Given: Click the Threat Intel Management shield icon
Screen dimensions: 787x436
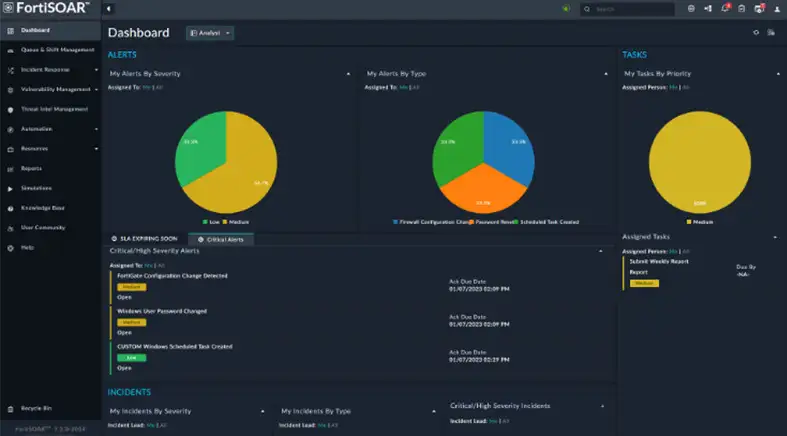Looking at the screenshot, I should pyautogui.click(x=10, y=109).
